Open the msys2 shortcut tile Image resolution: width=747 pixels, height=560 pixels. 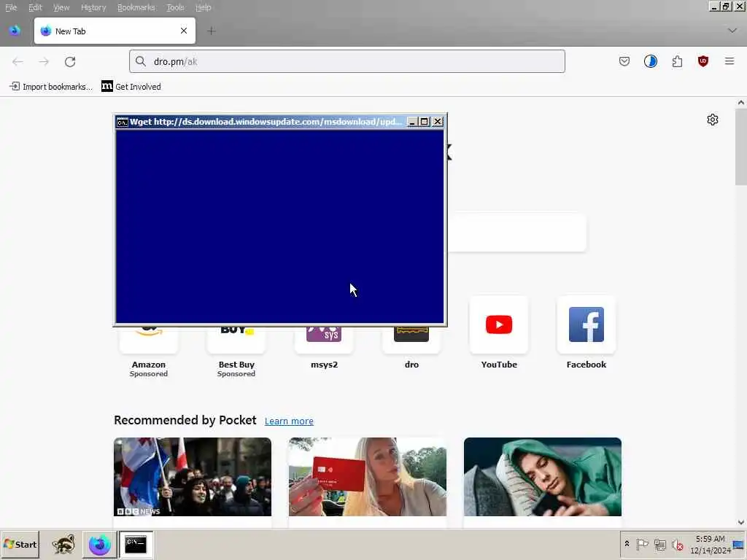[x=324, y=348]
